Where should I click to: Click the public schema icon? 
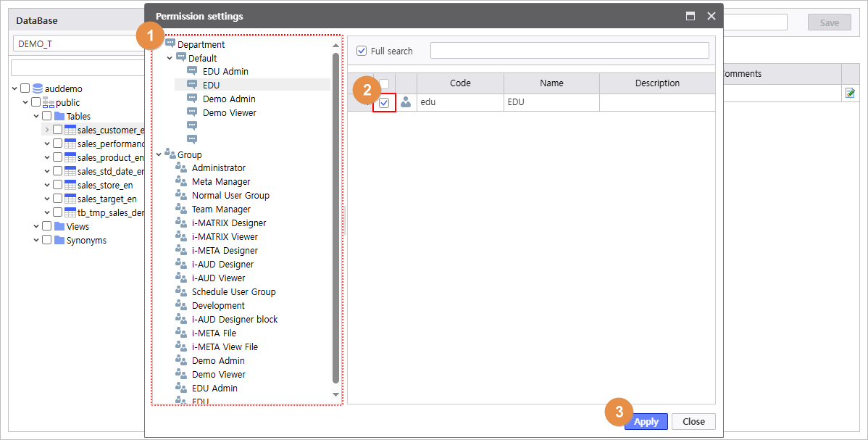pos(49,102)
